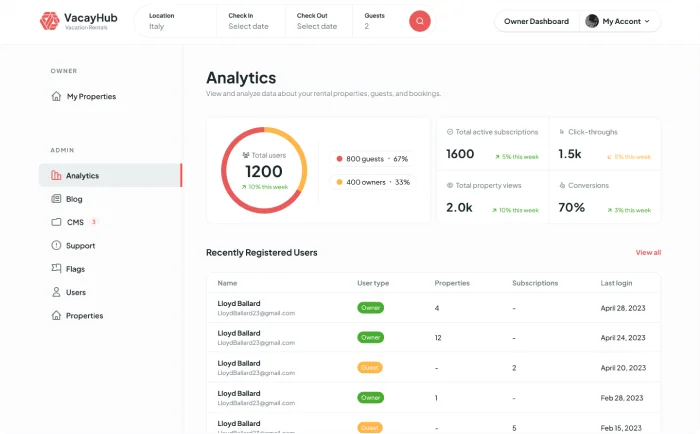Screen dimensions: 700x434
Task: Open the Guests count selector
Action: pos(380,21)
